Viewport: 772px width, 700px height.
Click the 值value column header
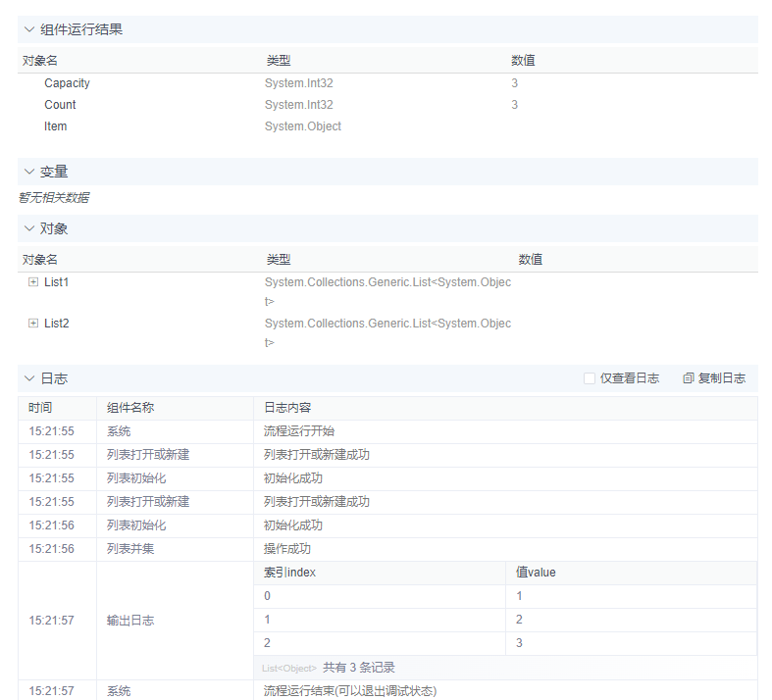pos(536,573)
